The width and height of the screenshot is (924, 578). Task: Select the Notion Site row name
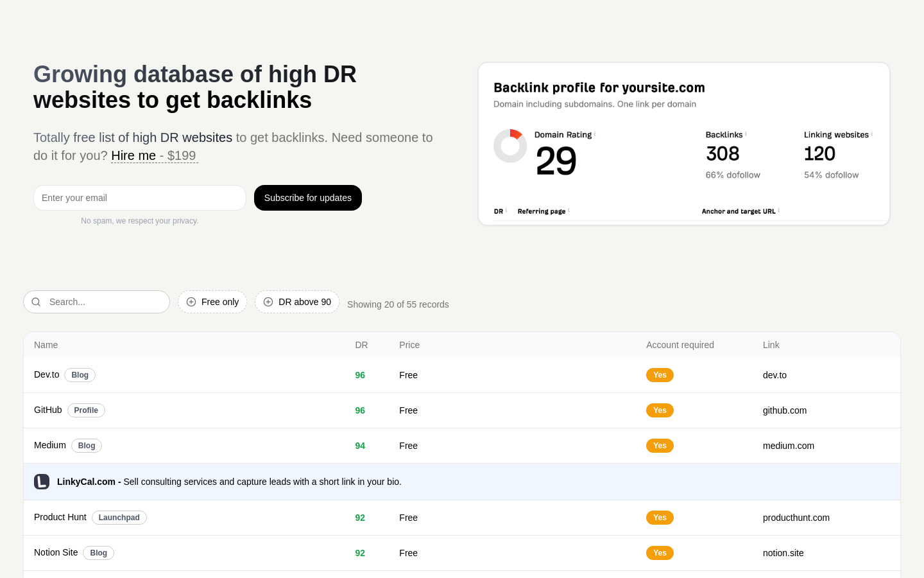pyautogui.click(x=56, y=552)
